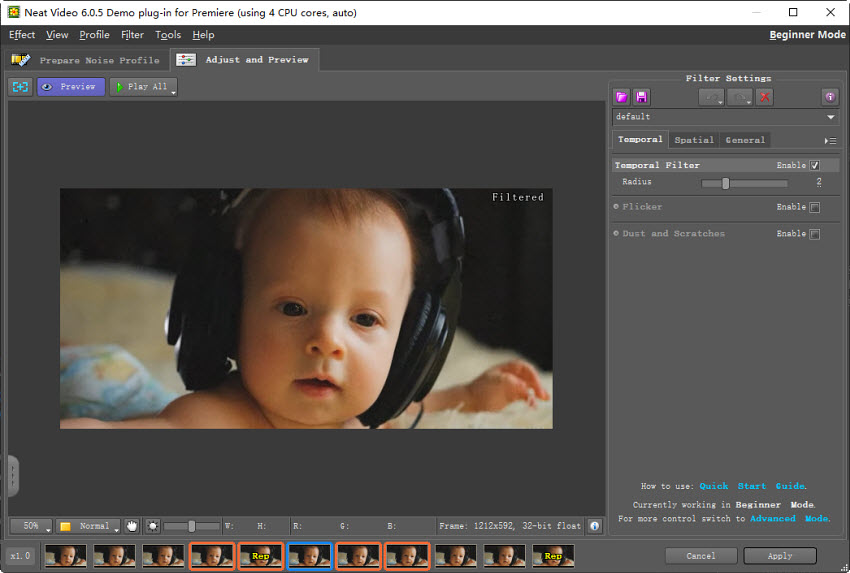Click the x1.0 timeline scale button

[20, 556]
